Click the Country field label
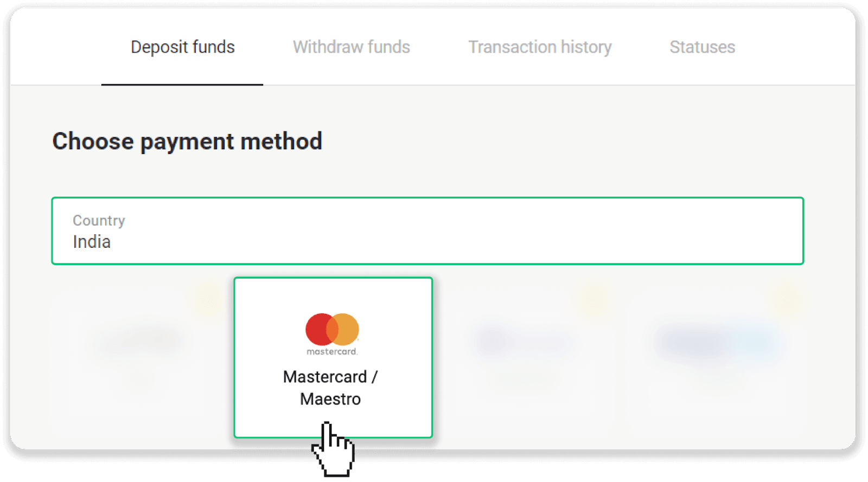Viewport: 868px width, 482px height. [x=99, y=220]
